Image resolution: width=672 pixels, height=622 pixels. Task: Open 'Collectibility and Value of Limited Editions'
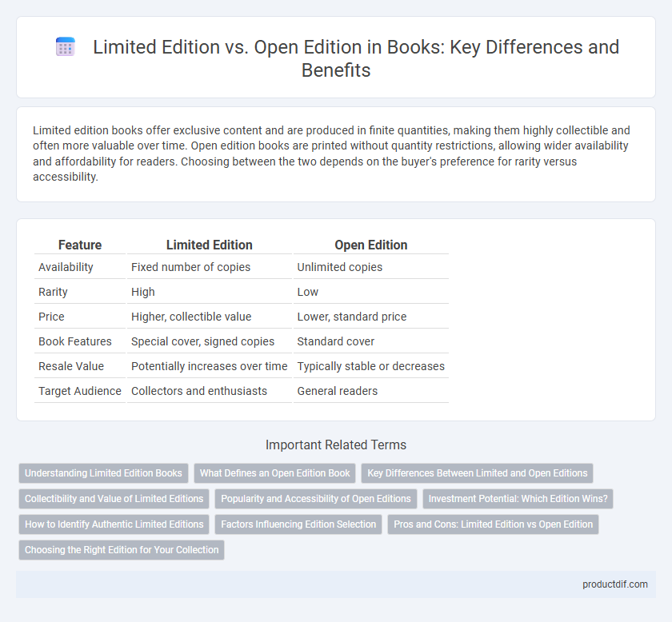pyautogui.click(x=114, y=499)
